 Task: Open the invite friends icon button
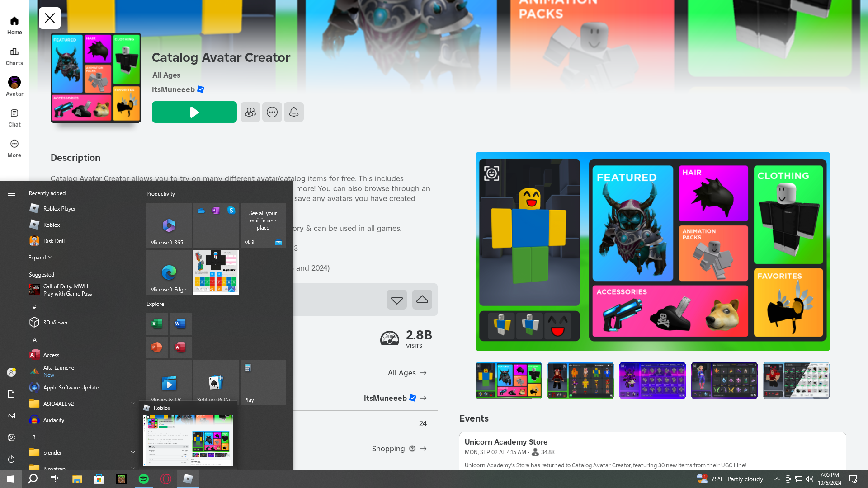coord(250,112)
